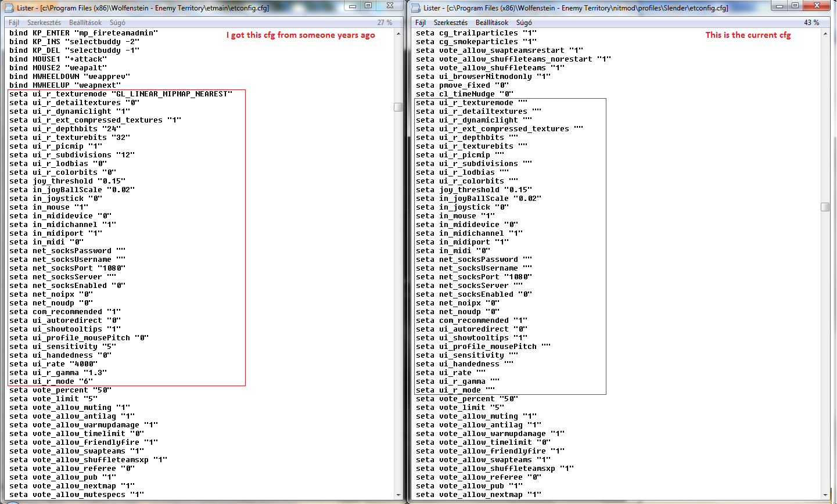Open the Beállítások menu in the right window

(492, 23)
